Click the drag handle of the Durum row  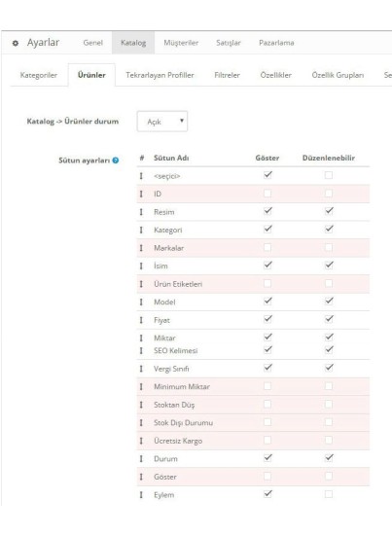pyautogui.click(x=141, y=458)
